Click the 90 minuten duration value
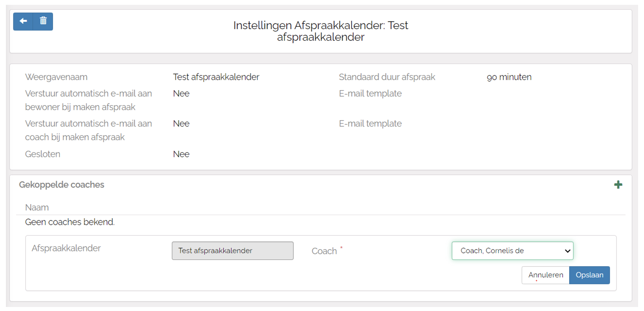 click(x=509, y=77)
